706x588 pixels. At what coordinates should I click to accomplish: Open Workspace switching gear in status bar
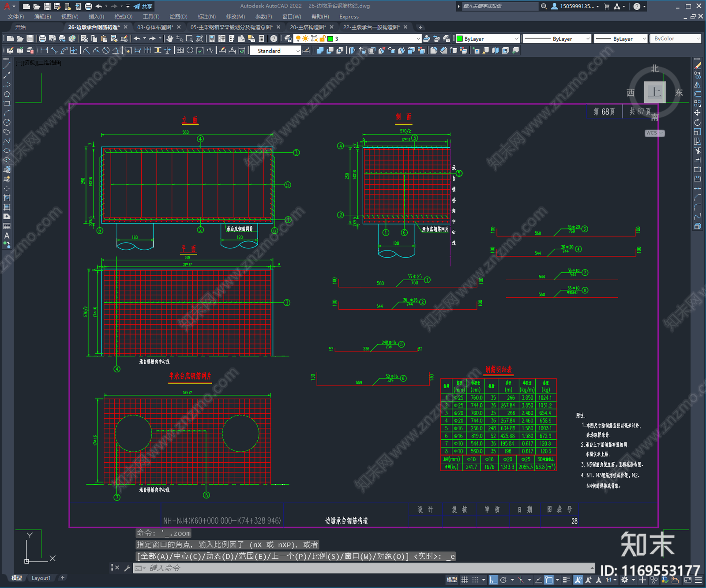pos(624,580)
